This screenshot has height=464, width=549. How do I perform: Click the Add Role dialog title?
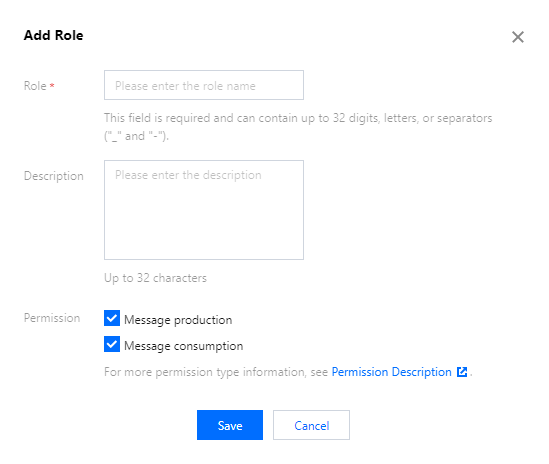click(x=54, y=35)
